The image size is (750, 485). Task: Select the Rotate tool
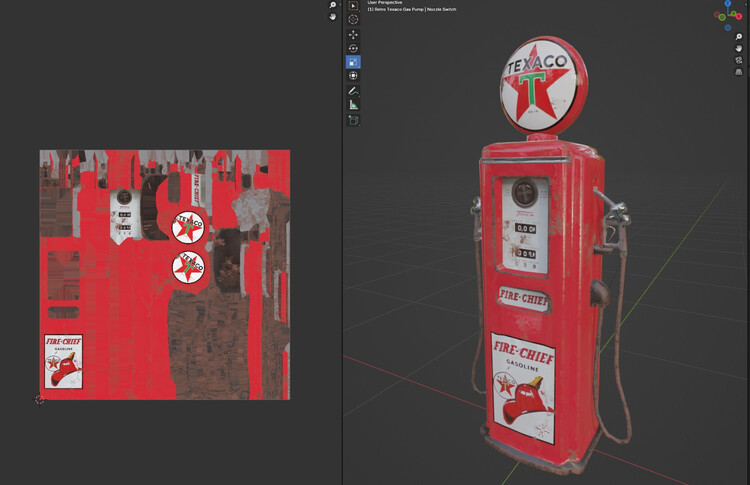[353, 48]
